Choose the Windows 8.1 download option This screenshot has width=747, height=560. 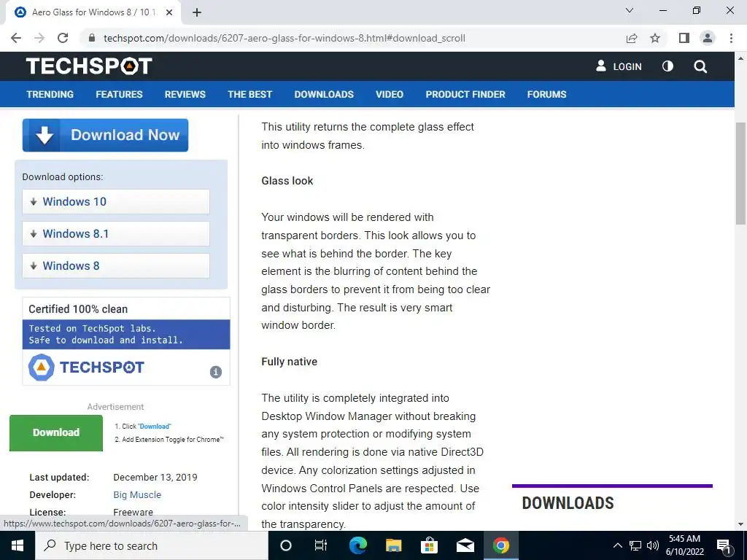coord(116,234)
